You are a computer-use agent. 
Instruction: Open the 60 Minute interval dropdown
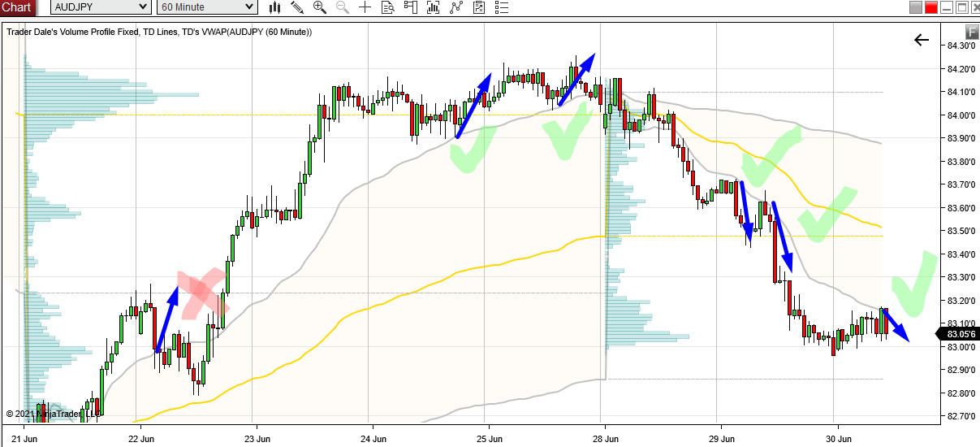click(x=208, y=7)
